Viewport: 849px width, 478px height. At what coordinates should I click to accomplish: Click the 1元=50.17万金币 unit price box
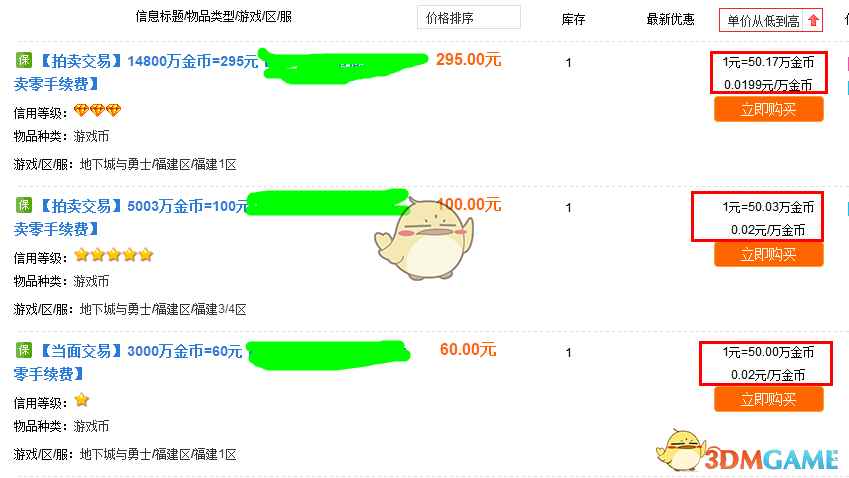[769, 73]
